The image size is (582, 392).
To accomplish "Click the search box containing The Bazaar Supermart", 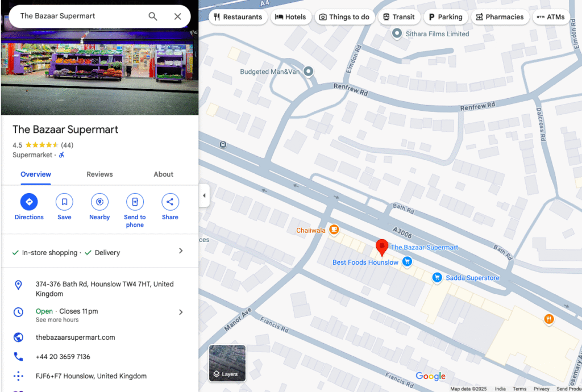I will pyautogui.click(x=99, y=16).
